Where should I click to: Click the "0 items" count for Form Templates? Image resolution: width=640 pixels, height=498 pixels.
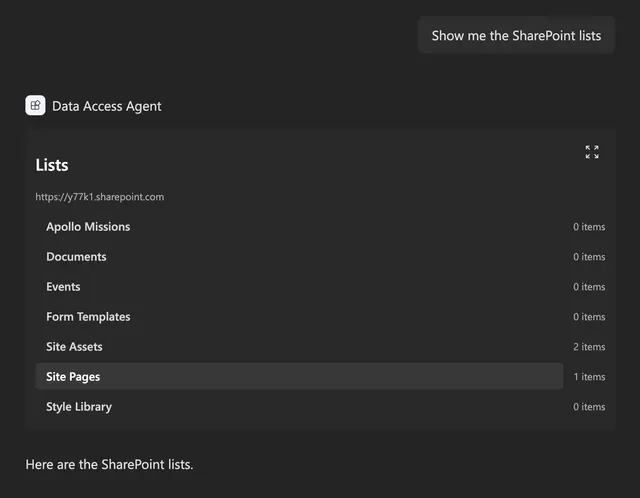tap(589, 317)
